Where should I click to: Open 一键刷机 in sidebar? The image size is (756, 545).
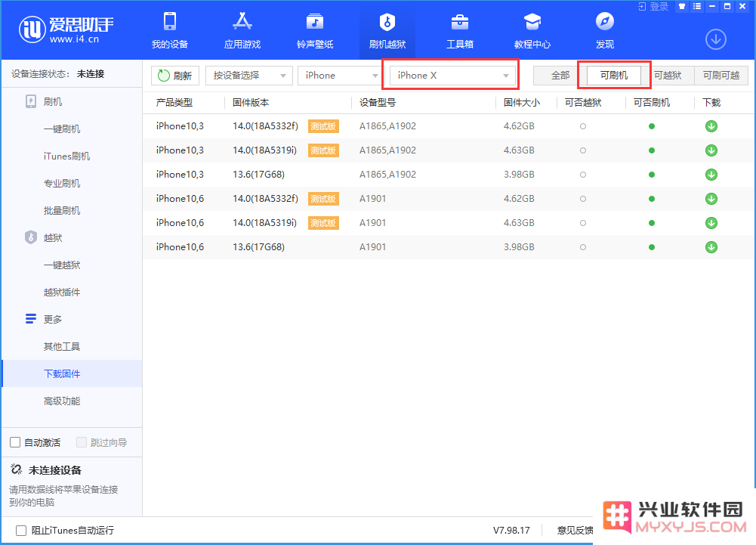point(62,129)
